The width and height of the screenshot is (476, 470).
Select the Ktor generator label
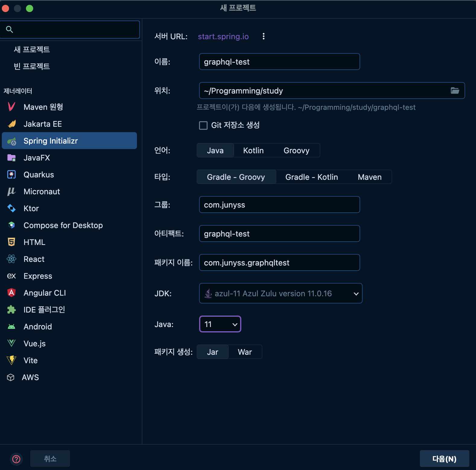[31, 208]
